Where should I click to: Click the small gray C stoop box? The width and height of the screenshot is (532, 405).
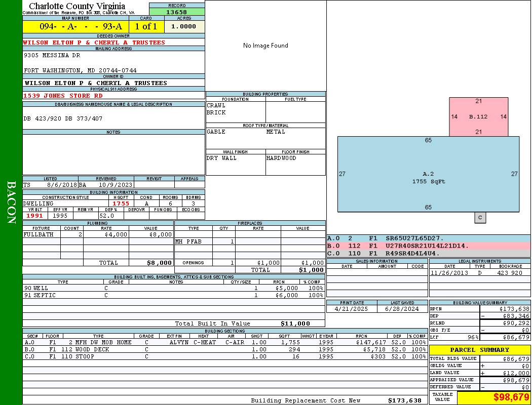(480, 218)
